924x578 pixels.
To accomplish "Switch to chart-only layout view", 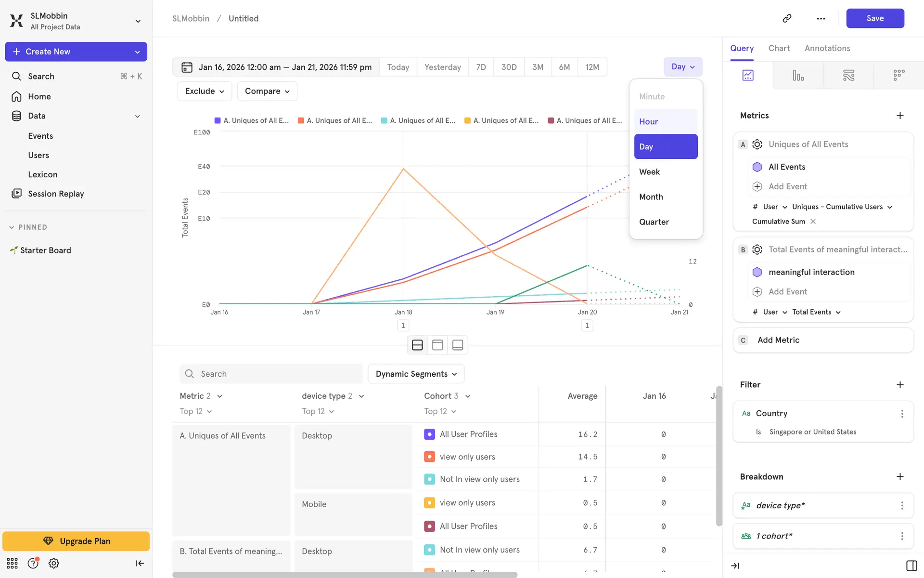I will pyautogui.click(x=458, y=345).
